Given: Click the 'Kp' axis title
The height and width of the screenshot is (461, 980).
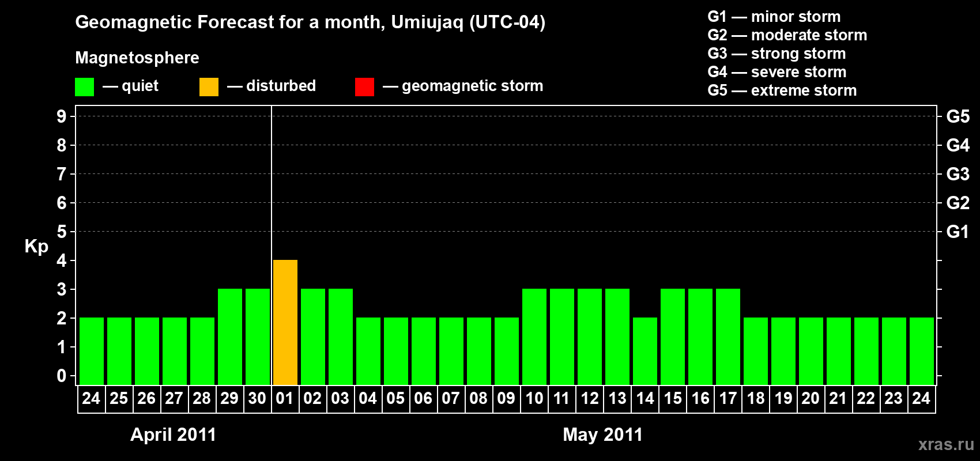Looking at the screenshot, I should pos(36,247).
